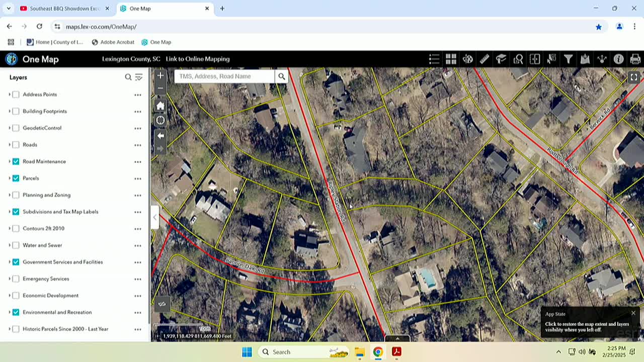Open options menu for Historic Parcels layer
The image size is (644, 362).
coord(138,329)
